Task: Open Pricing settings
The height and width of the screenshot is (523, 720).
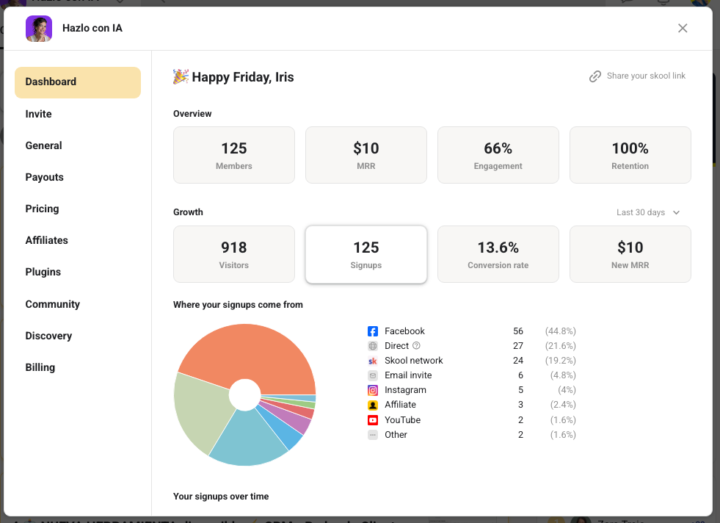Action: coord(42,209)
